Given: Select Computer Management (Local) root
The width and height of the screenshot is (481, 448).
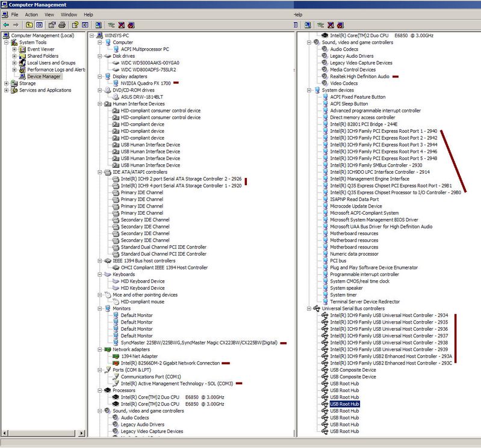Looking at the screenshot, I should click(x=43, y=35).
